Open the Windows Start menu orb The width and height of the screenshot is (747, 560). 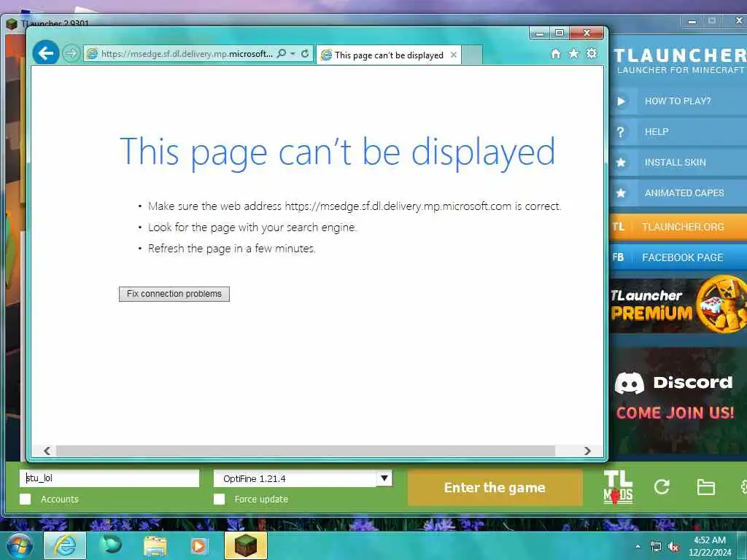point(20,545)
